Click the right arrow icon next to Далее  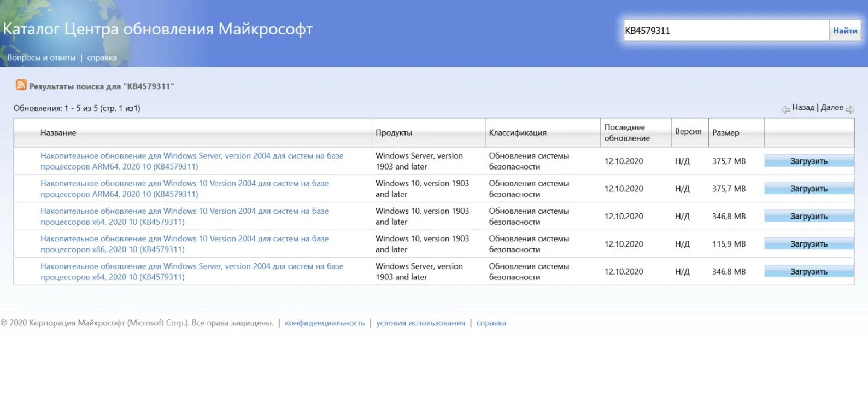(850, 109)
